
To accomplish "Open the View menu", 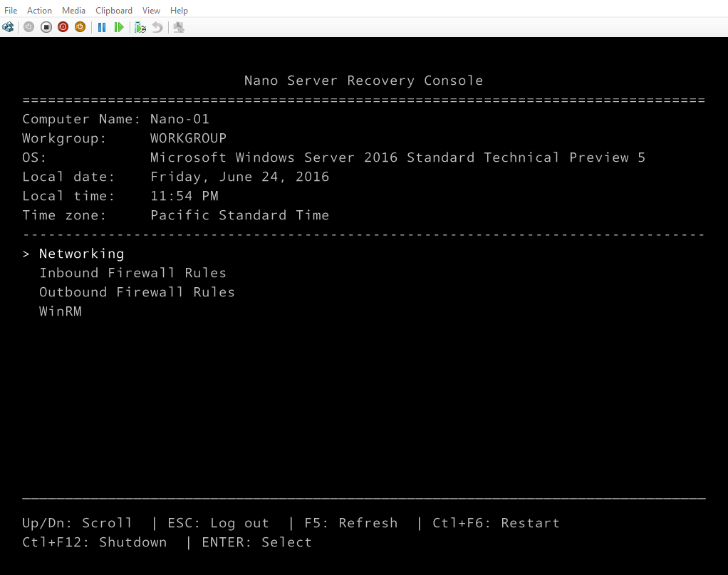I will (151, 10).
